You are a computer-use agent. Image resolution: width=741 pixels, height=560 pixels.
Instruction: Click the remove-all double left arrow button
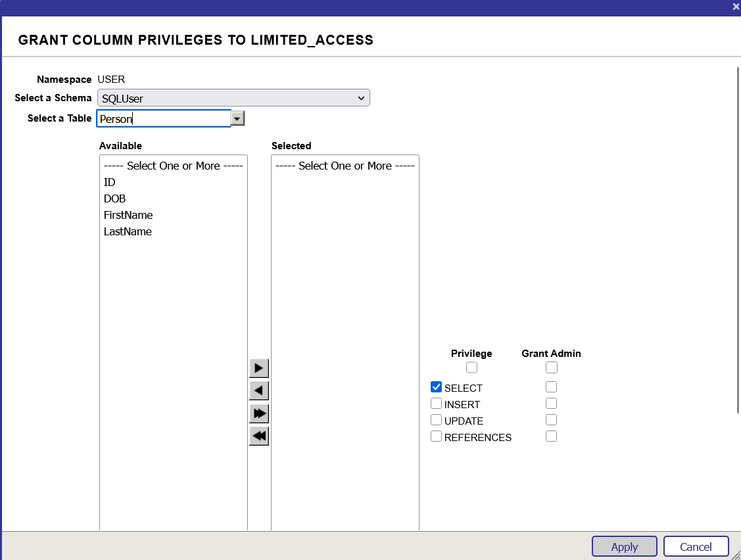coord(259,436)
